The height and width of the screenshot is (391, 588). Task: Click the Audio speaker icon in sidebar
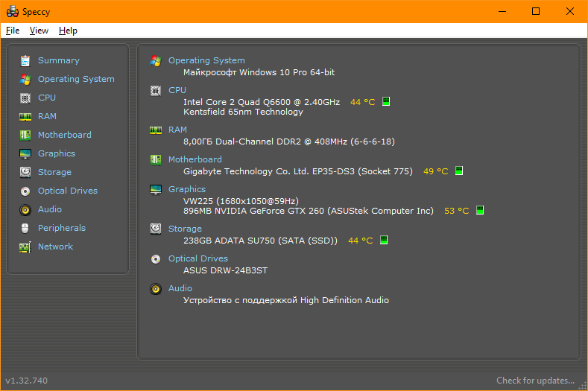(x=25, y=209)
